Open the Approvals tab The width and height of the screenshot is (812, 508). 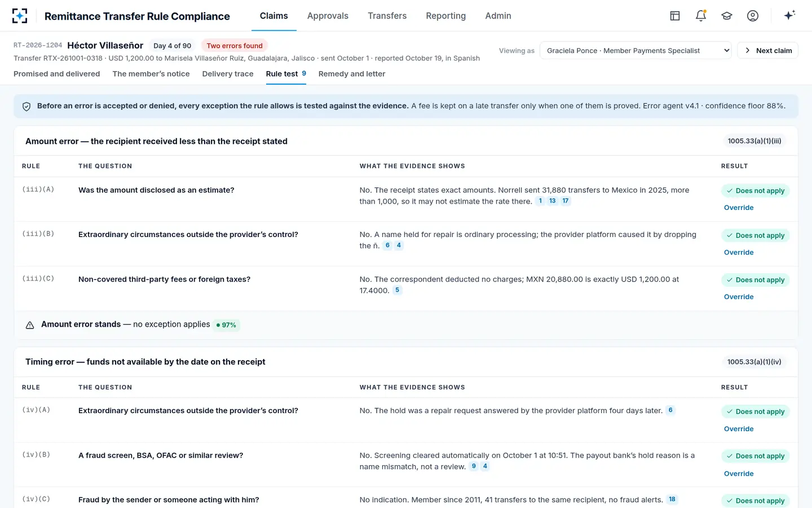328,16
